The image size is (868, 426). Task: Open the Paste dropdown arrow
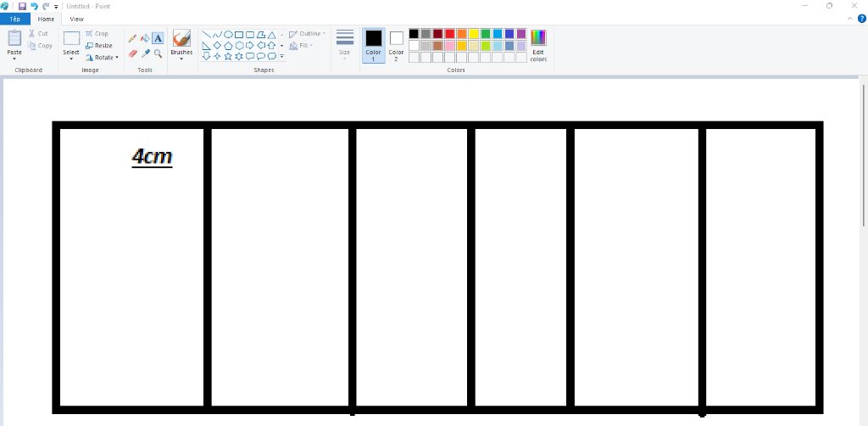(x=14, y=59)
